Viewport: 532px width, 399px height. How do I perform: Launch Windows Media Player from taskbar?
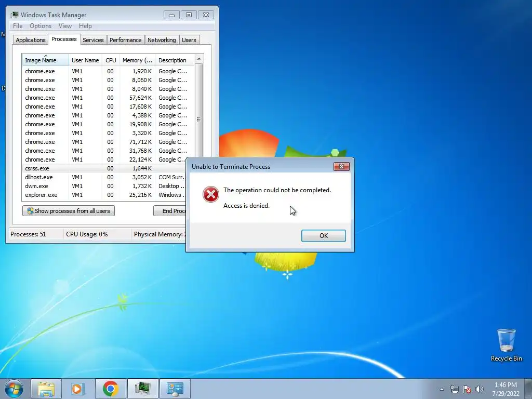(77, 389)
